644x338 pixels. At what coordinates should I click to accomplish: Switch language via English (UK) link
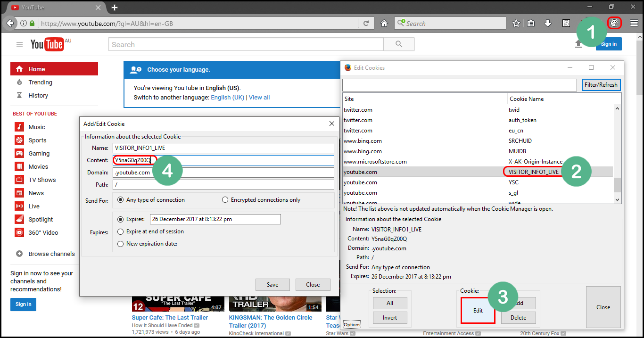pyautogui.click(x=228, y=97)
